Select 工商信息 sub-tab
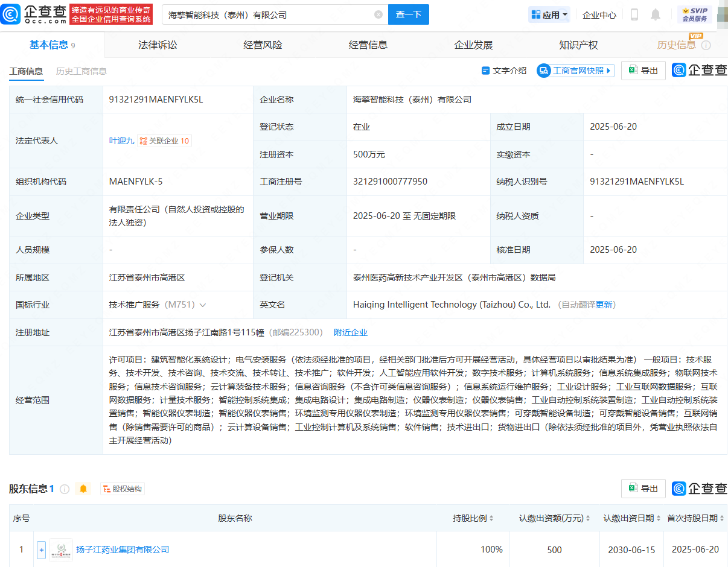 click(x=26, y=71)
